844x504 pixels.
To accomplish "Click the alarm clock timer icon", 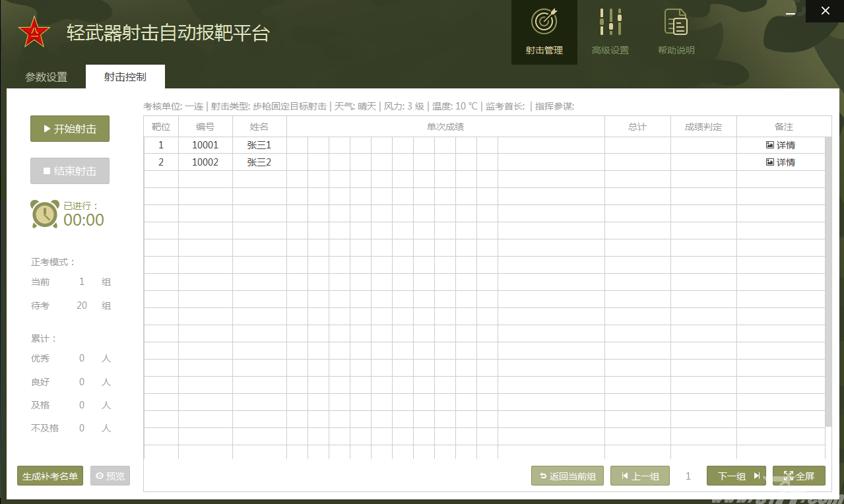I will [x=45, y=214].
